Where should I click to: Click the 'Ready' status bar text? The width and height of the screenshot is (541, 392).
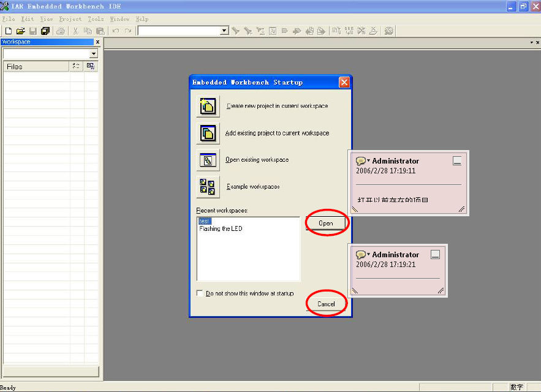coord(8,388)
